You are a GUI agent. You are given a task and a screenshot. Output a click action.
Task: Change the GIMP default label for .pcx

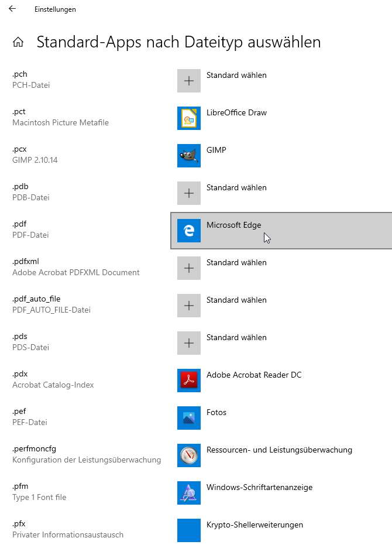tap(216, 150)
